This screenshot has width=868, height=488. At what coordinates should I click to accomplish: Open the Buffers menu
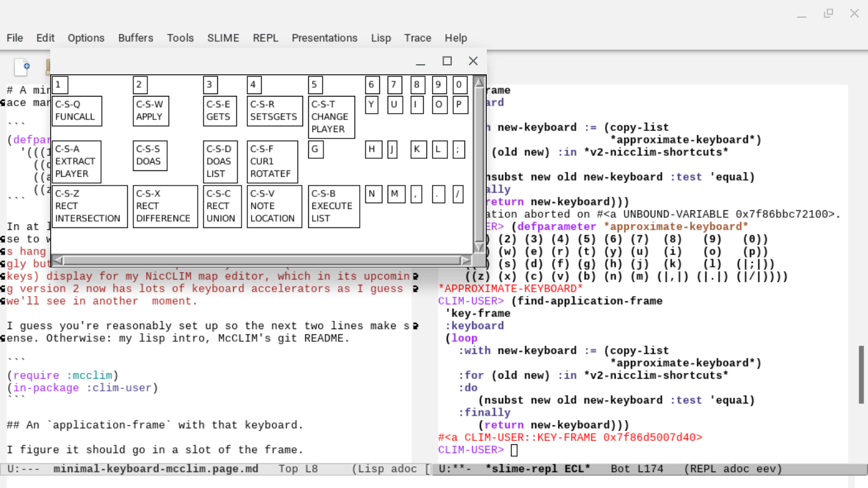click(135, 38)
